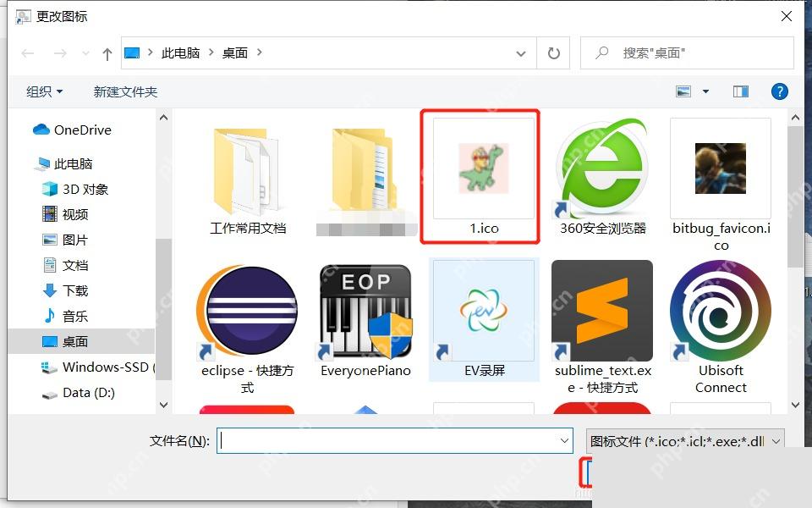The image size is (812, 508).
Task: Expand chevron after 此电脑 in address bar
Action: 211,52
